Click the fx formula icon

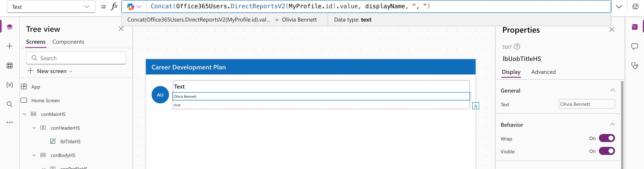[114, 6]
